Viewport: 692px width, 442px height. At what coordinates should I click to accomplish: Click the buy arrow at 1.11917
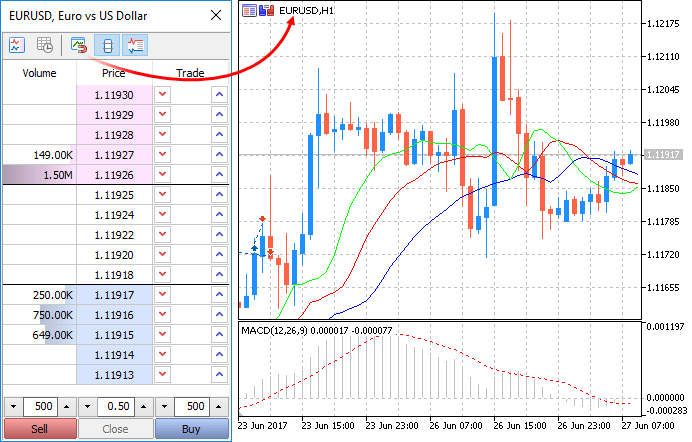point(219,294)
